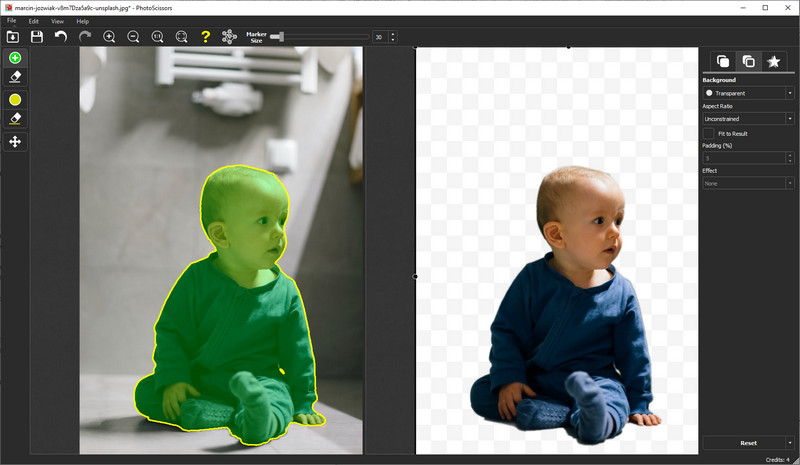Screen dimensions: 800x465
Task: Click the zoom in magnifier
Action: [110, 37]
